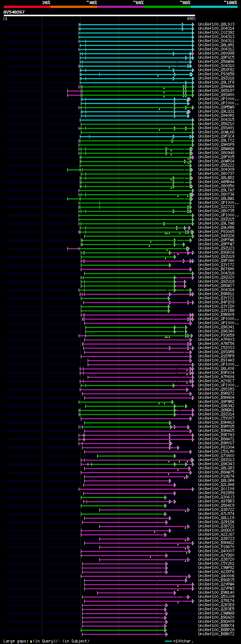Open the UniRef100_Q8LAM1 hit

[x=217, y=45]
